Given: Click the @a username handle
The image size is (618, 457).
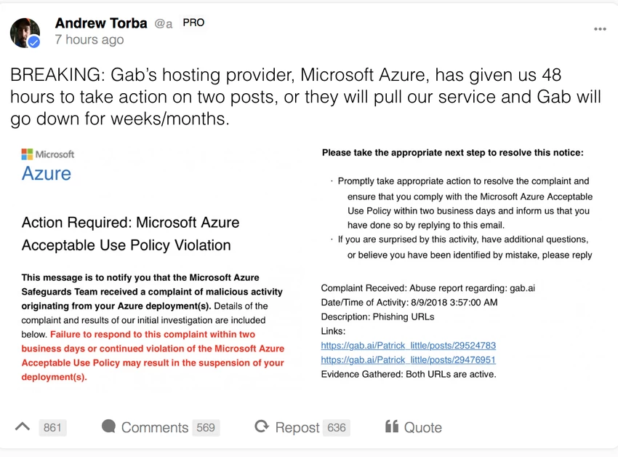Looking at the screenshot, I should pos(163,24).
